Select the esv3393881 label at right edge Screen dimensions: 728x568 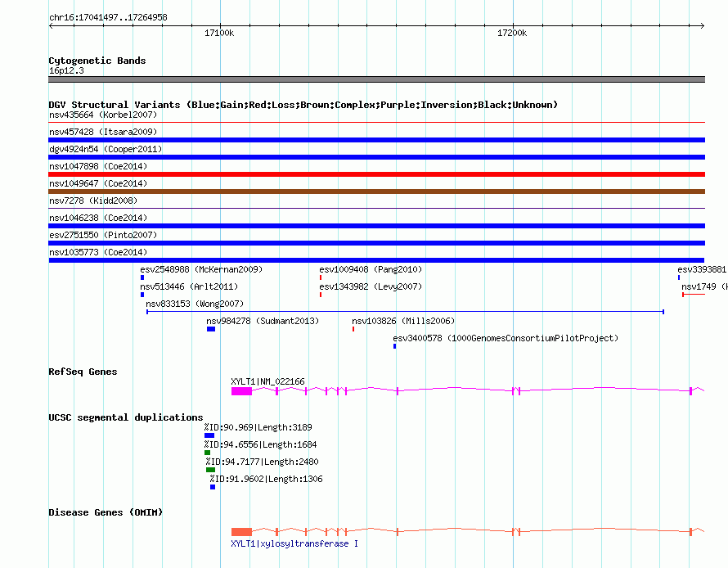click(x=702, y=269)
